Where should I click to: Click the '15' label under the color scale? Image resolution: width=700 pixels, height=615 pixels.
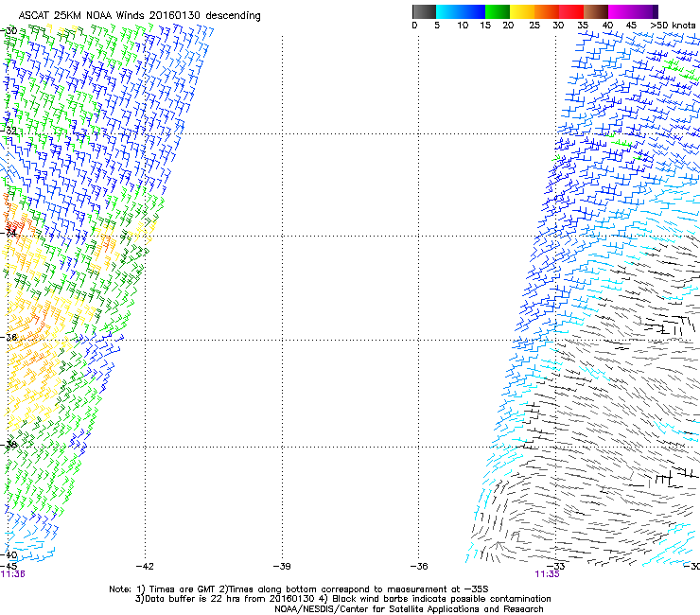click(485, 26)
